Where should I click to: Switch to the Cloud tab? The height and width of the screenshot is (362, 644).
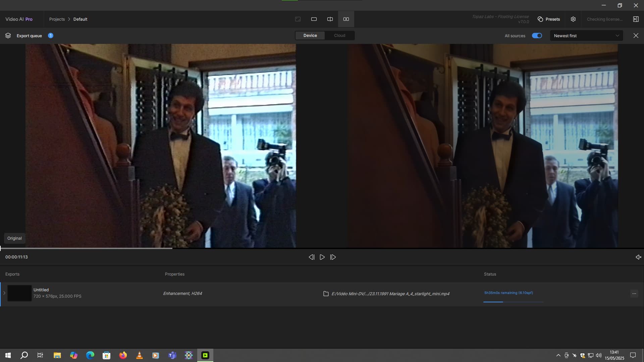click(339, 35)
